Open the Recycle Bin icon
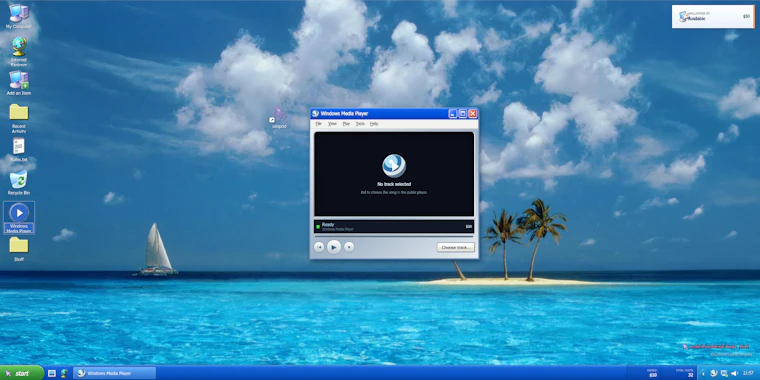Viewport: 760px width, 380px height. 19,183
